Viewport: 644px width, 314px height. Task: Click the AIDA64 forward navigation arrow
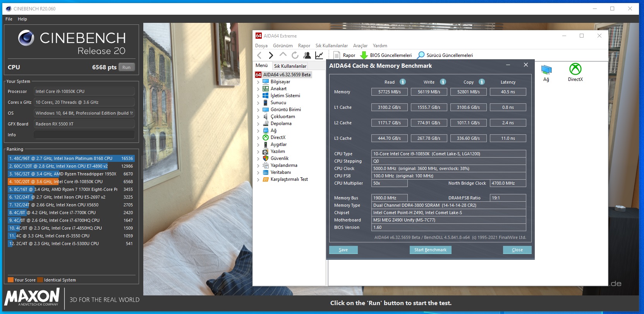point(271,55)
